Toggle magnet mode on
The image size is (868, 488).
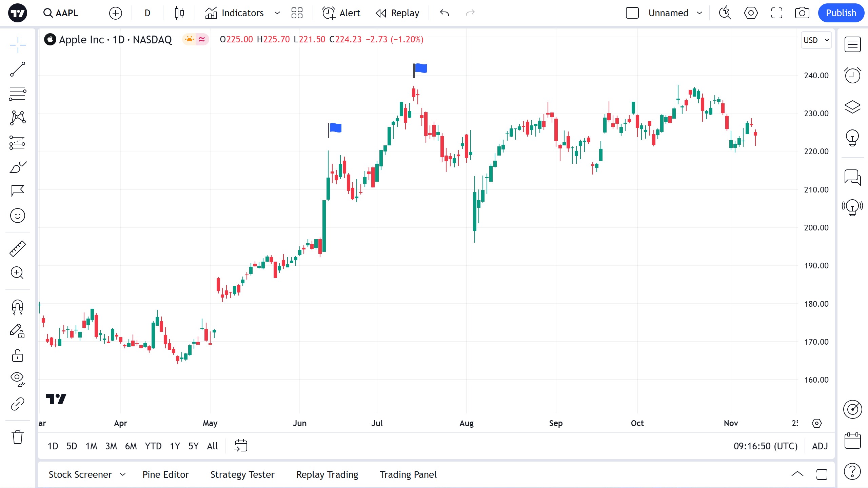(17, 307)
